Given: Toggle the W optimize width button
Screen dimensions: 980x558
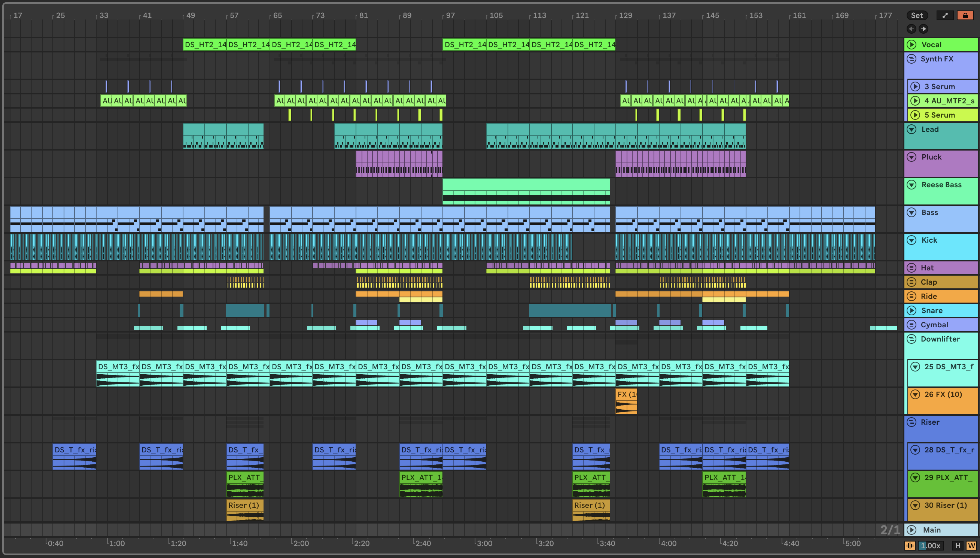Looking at the screenshot, I should point(971,545).
